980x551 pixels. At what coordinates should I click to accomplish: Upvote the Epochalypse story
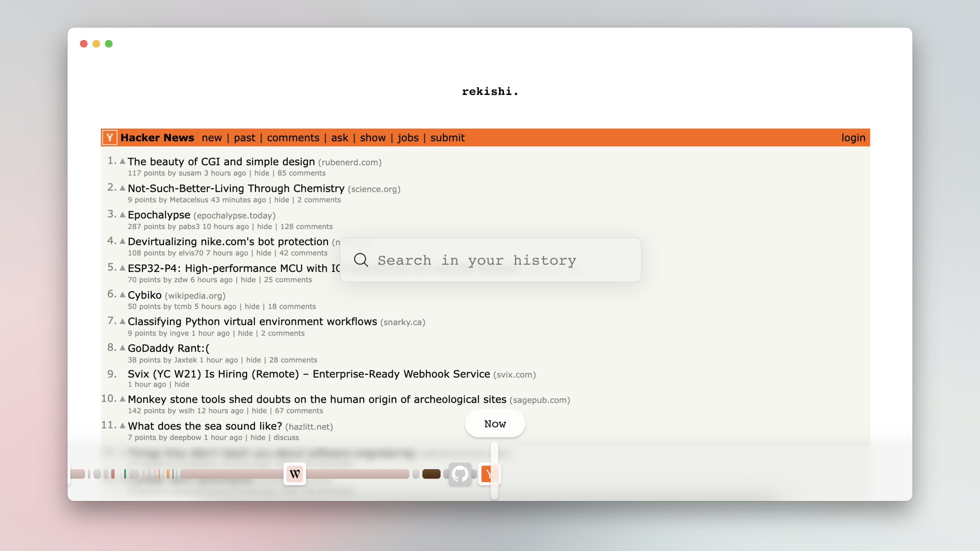tap(122, 215)
